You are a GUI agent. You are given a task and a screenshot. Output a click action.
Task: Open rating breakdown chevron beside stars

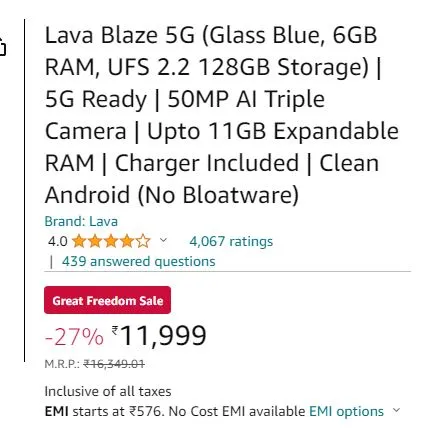(163, 240)
